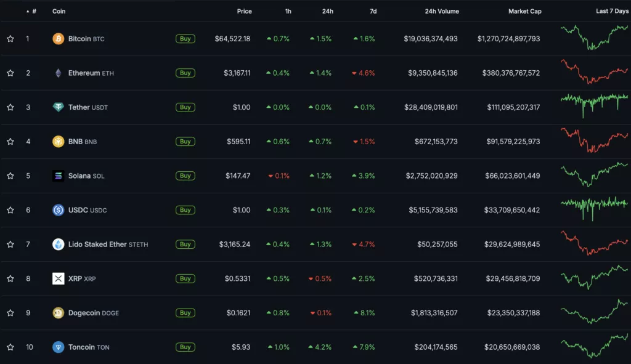Click Ethereum market cap $380,376,767,572
Viewport: 631px width, 364px height.
511,73
